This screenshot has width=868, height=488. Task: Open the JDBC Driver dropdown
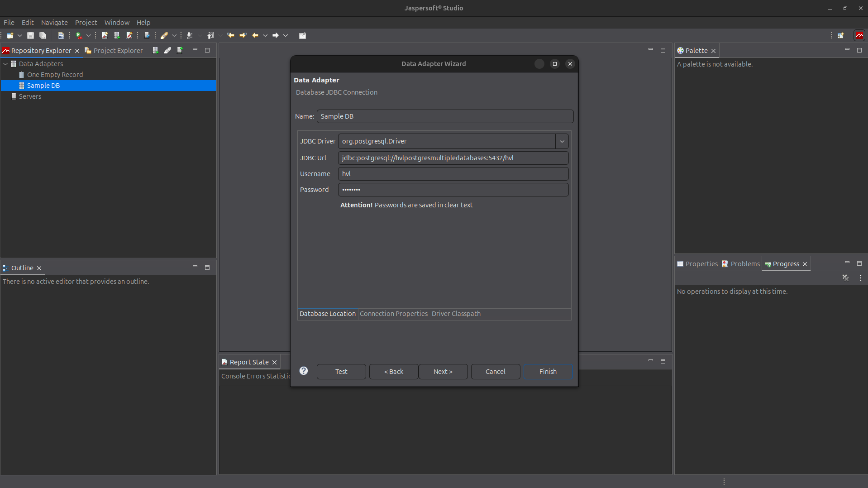pos(562,141)
